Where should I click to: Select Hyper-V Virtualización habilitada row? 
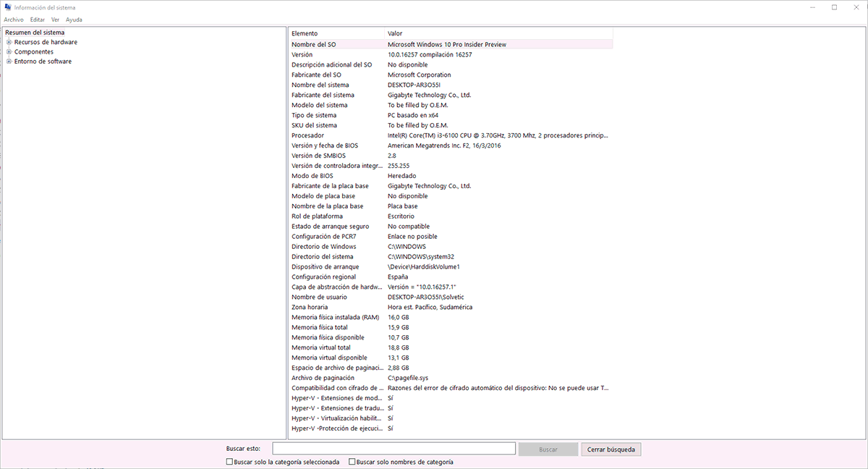pyautogui.click(x=451, y=418)
